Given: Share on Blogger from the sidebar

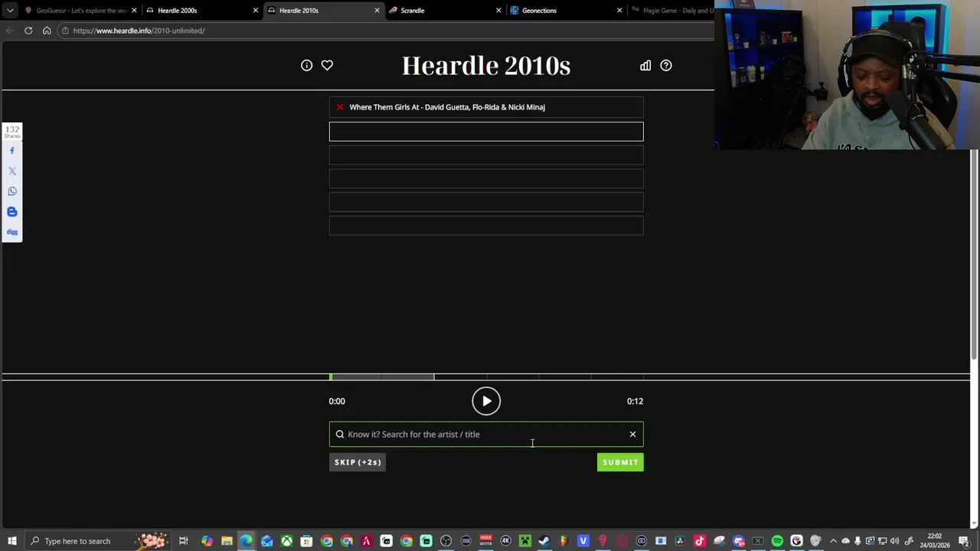Looking at the screenshot, I should click(x=12, y=212).
